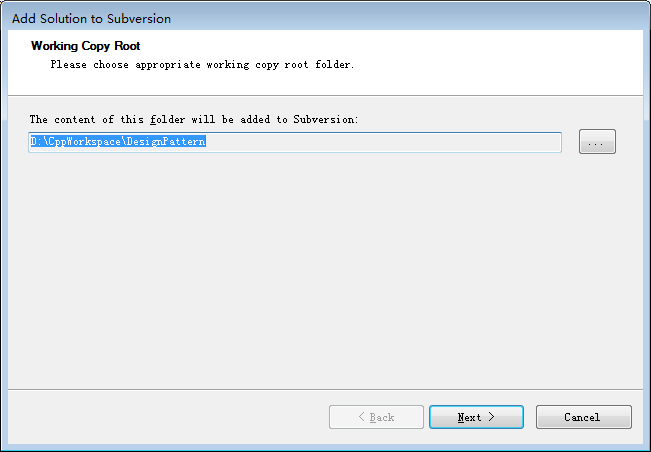
Task: Click the grayed-out Back button
Action: (x=376, y=417)
